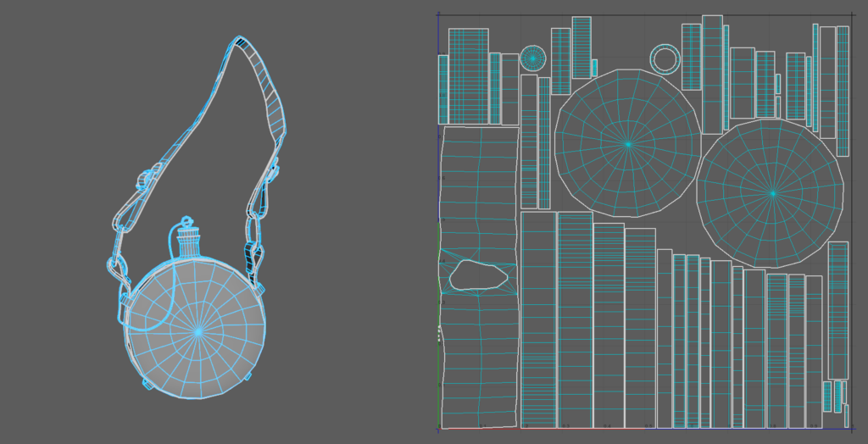Click the tall UV island in top-right corner
This screenshot has height=444, width=868.
click(842, 91)
